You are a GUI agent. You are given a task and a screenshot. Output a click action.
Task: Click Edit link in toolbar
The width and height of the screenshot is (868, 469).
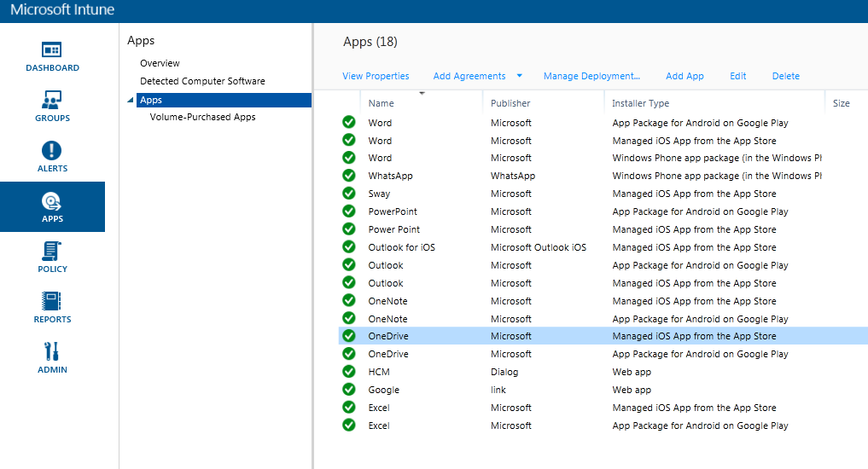tap(737, 76)
